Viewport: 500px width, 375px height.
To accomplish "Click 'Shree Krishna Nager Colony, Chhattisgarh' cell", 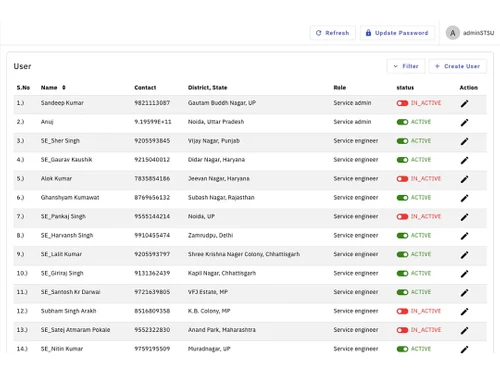I will 244,254.
